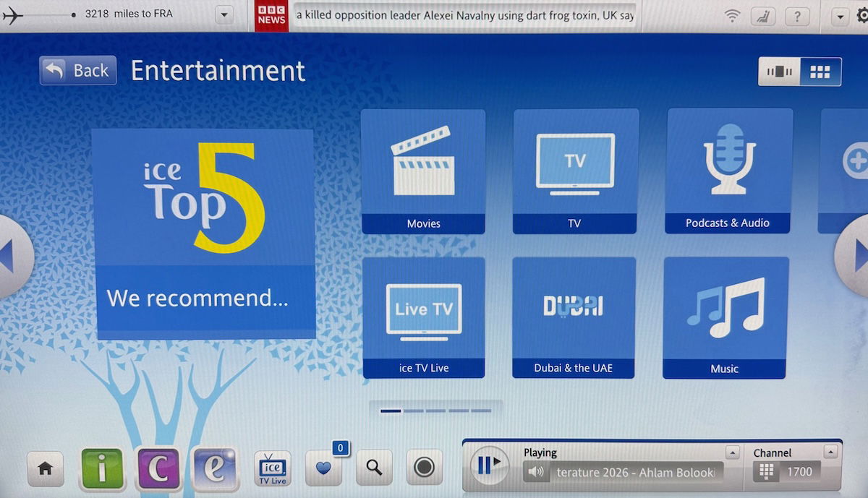Open the Movies clapperboard tile
Viewport: 868px width, 498px height.
point(423,171)
